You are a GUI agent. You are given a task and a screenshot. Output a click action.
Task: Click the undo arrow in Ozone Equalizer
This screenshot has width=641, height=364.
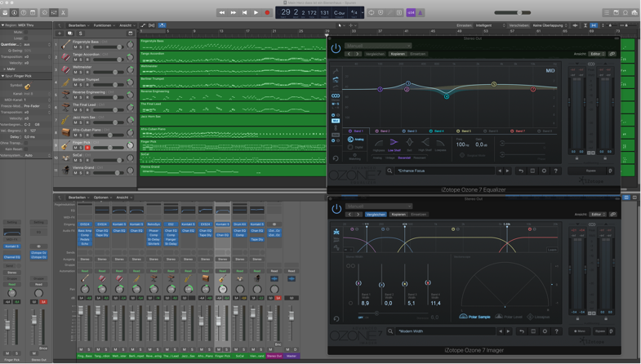point(521,171)
